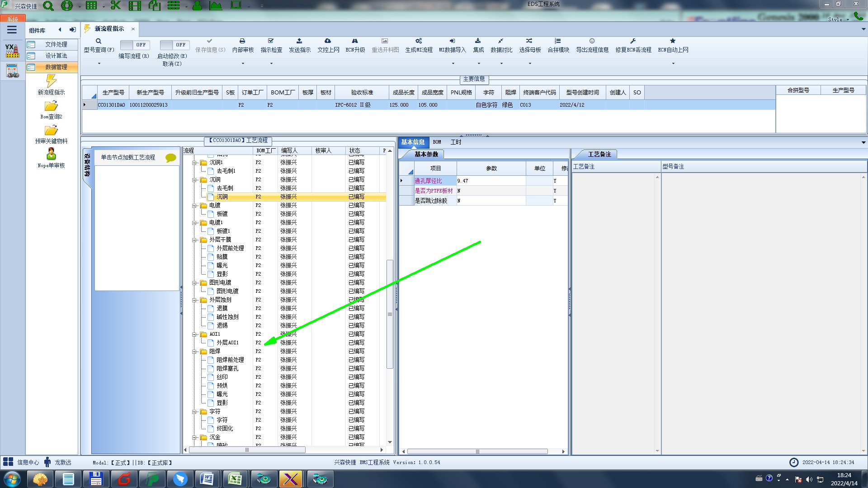Collapse the 电镀 tree node
Viewport: 868px width, 488px height.
click(x=194, y=206)
